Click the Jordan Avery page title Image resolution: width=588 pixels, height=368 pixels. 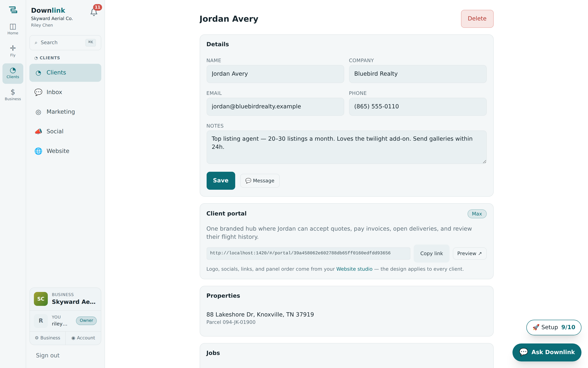click(229, 19)
